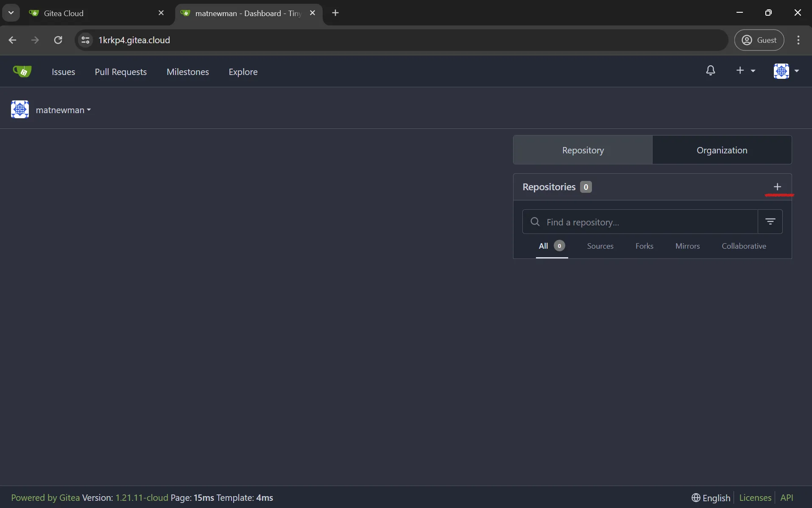The height and width of the screenshot is (508, 812).
Task: Open the user avatar menu in navbar
Action: click(x=786, y=71)
